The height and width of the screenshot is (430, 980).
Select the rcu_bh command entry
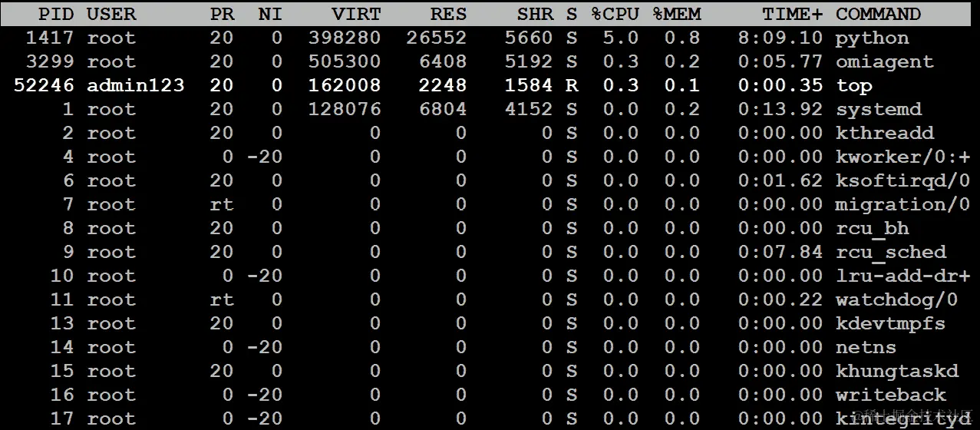point(872,229)
